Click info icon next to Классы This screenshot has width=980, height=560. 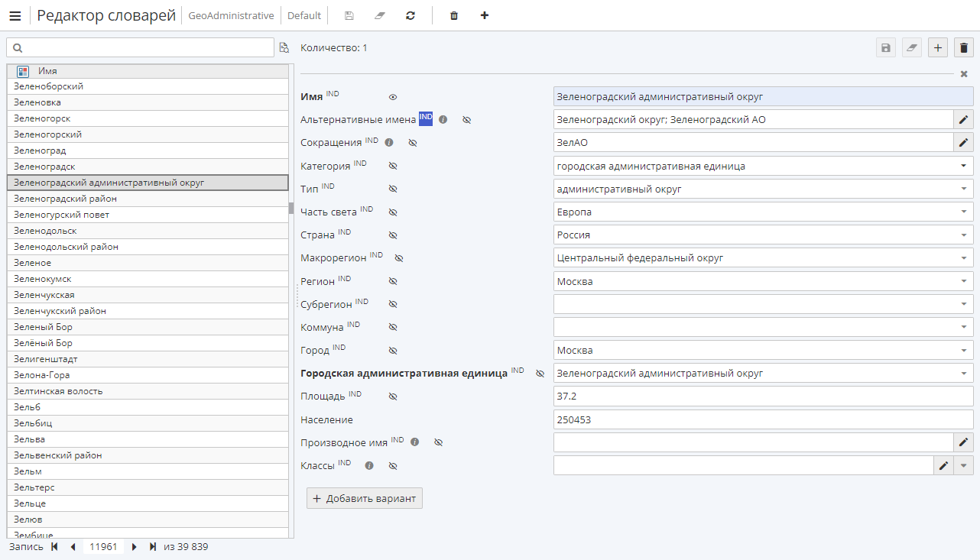click(x=369, y=465)
